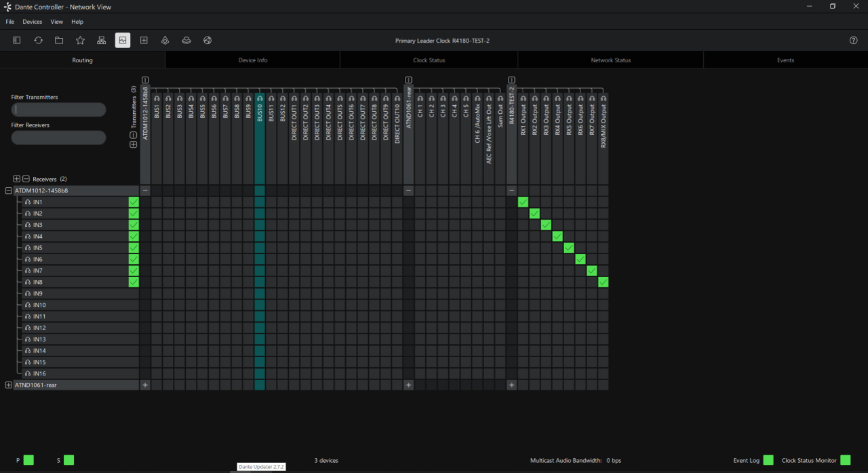
Task: Collapse the R4180-TEST-2 transmitter column group
Action: [511, 80]
